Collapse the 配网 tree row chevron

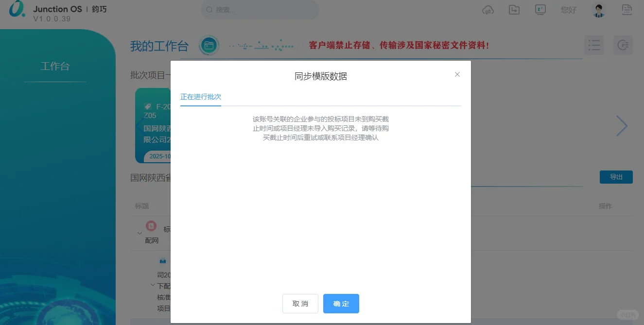(x=139, y=233)
